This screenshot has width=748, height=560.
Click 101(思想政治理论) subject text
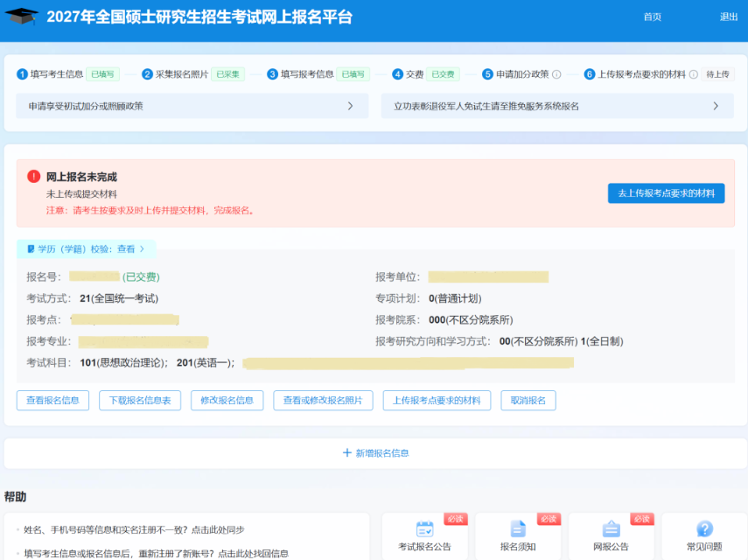pyautogui.click(x=124, y=363)
